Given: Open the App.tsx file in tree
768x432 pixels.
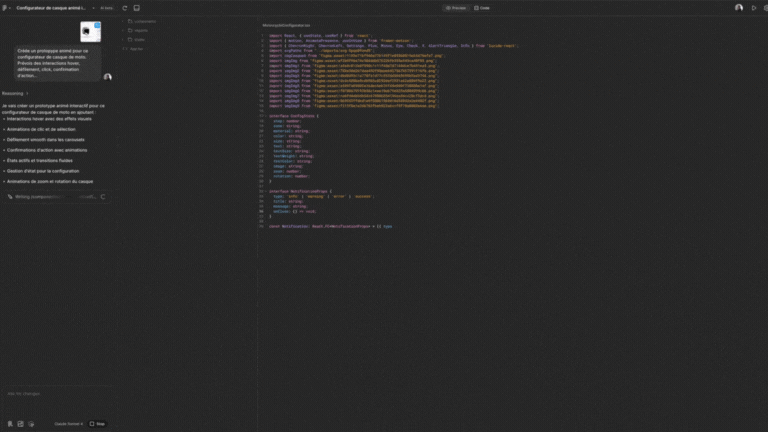Looking at the screenshot, I should 137,48.
